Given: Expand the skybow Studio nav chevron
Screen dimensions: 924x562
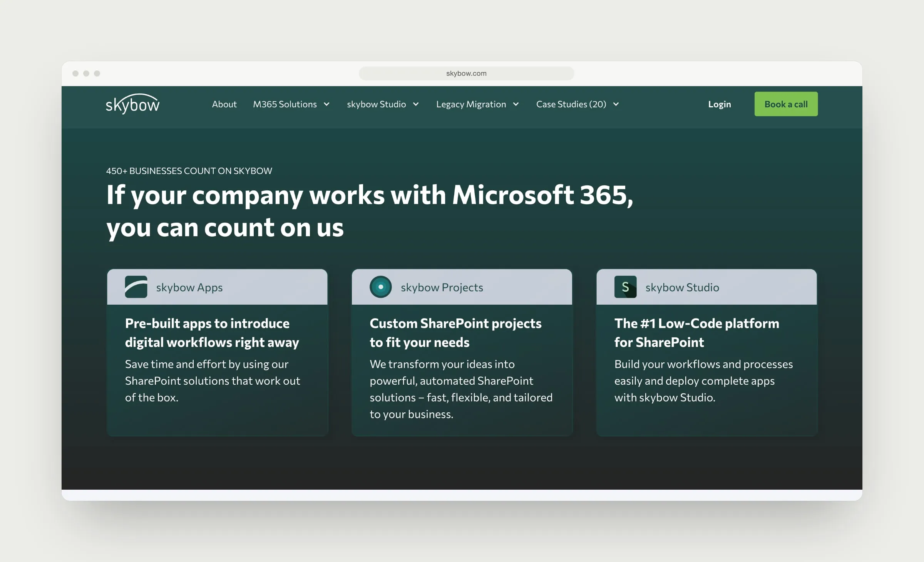Looking at the screenshot, I should 416,104.
